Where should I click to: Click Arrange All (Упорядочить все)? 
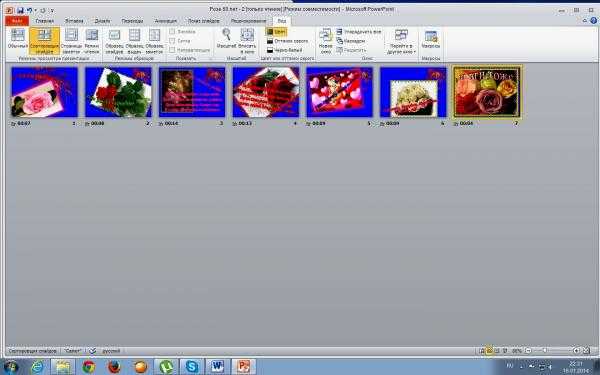pos(359,32)
